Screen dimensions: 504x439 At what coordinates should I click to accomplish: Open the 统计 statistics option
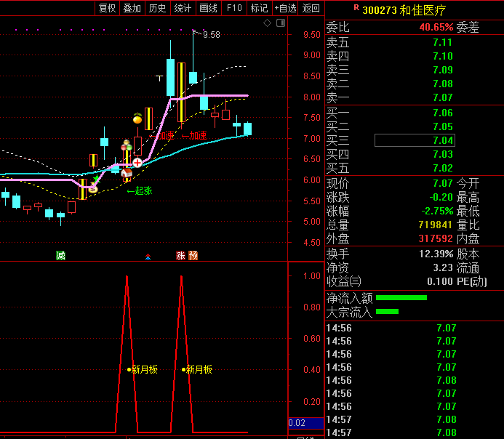tap(183, 8)
